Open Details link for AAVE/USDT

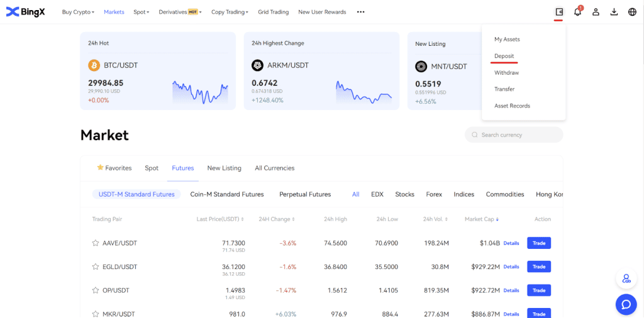click(x=511, y=243)
